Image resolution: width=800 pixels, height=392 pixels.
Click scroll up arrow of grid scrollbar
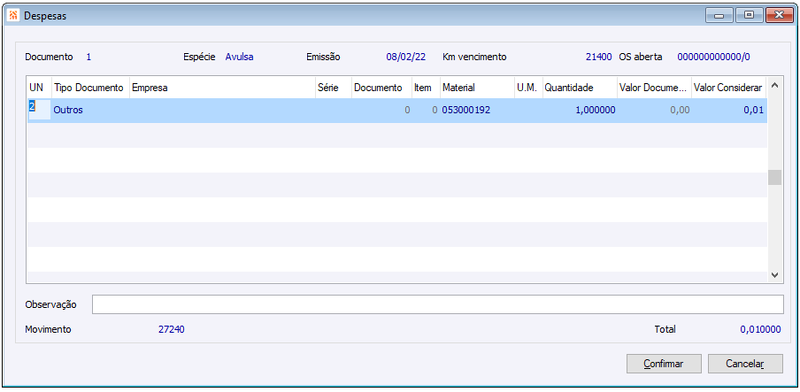(774, 85)
